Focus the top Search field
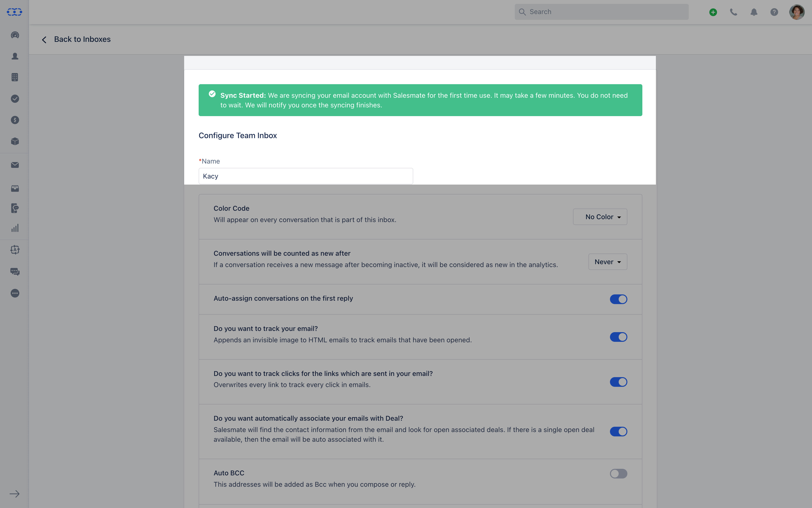Image resolution: width=812 pixels, height=508 pixels. pos(601,12)
